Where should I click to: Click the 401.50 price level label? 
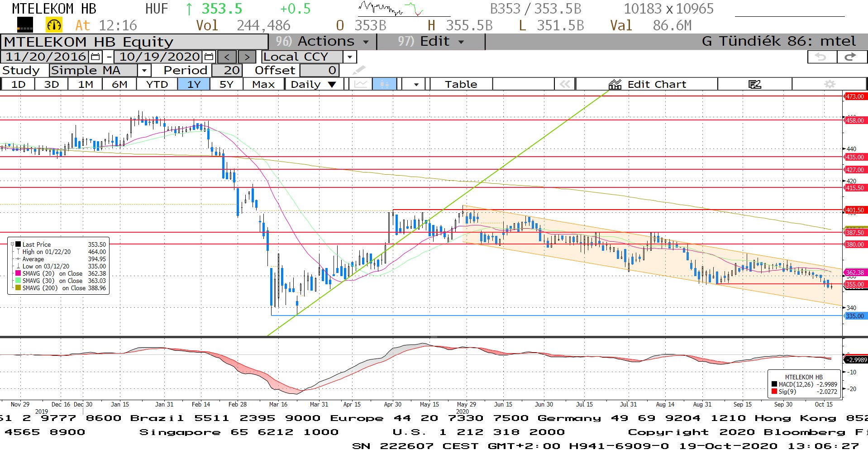tap(855, 210)
